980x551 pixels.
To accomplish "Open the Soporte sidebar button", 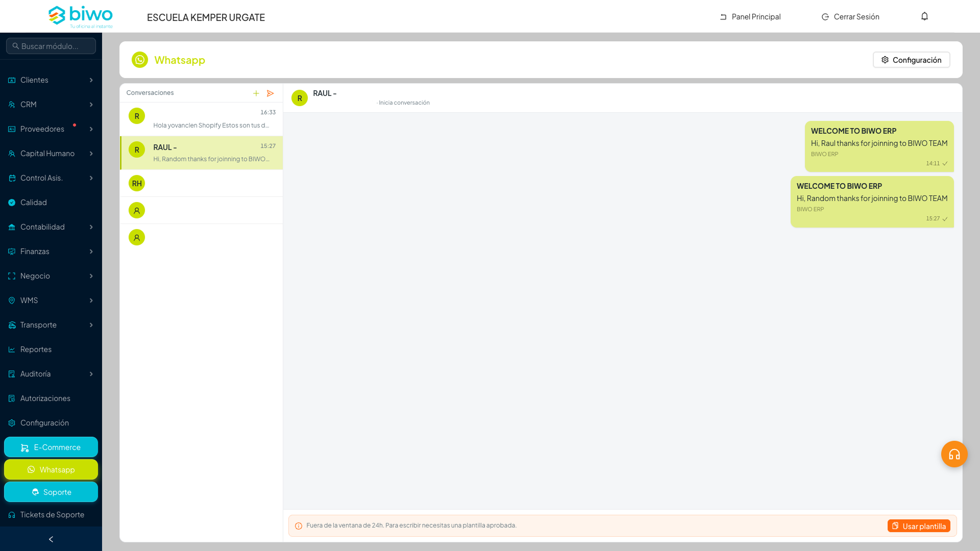I will [x=51, y=492].
